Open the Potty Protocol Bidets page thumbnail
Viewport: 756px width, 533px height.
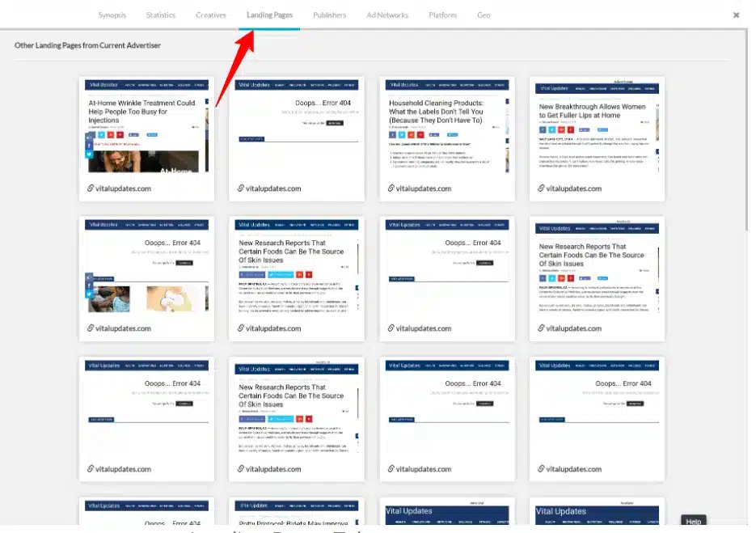(297, 513)
